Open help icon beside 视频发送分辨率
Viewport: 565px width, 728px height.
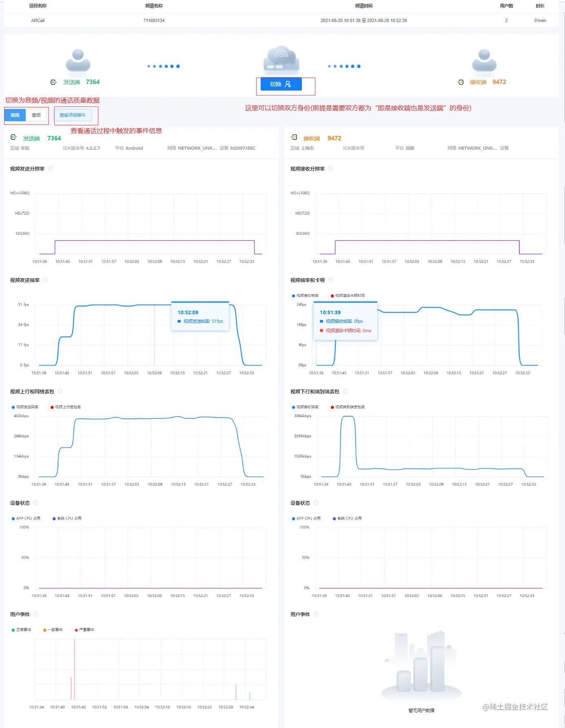(x=51, y=169)
